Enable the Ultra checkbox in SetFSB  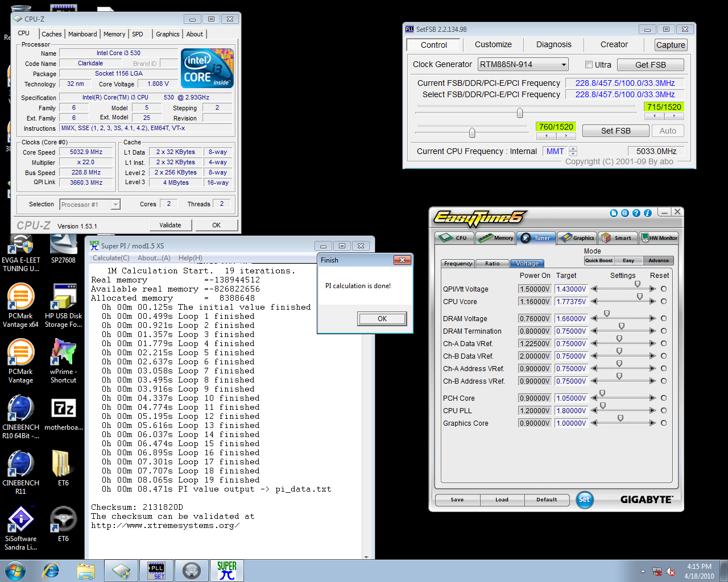click(589, 65)
